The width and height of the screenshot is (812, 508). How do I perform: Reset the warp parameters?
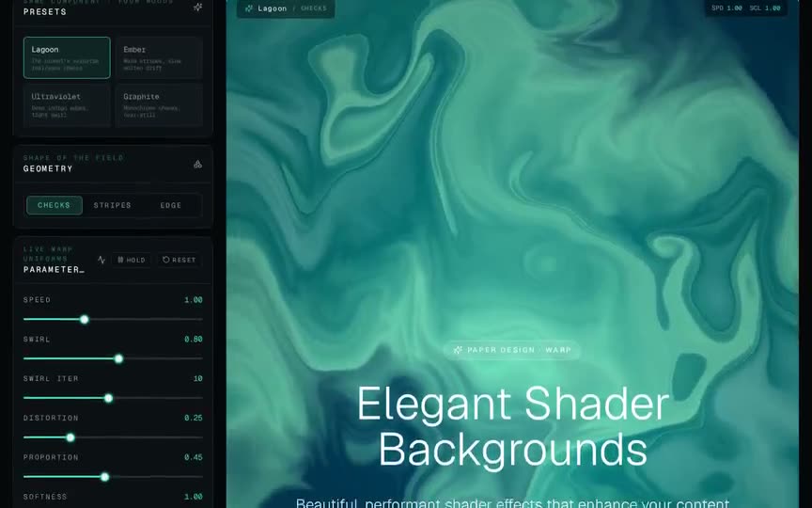tap(180, 260)
